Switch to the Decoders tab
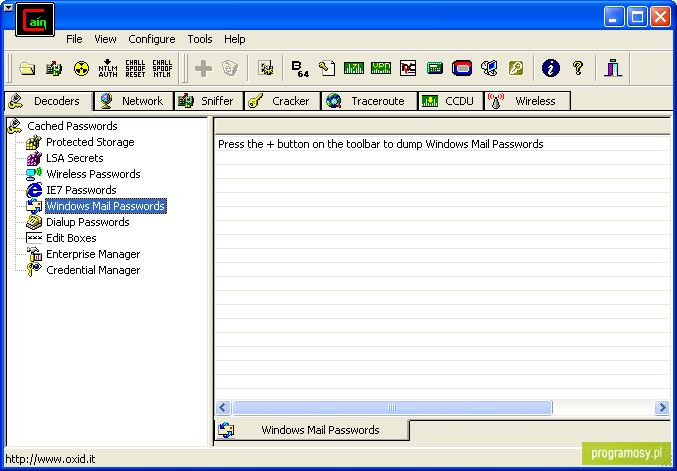This screenshot has width=677, height=471. point(49,101)
